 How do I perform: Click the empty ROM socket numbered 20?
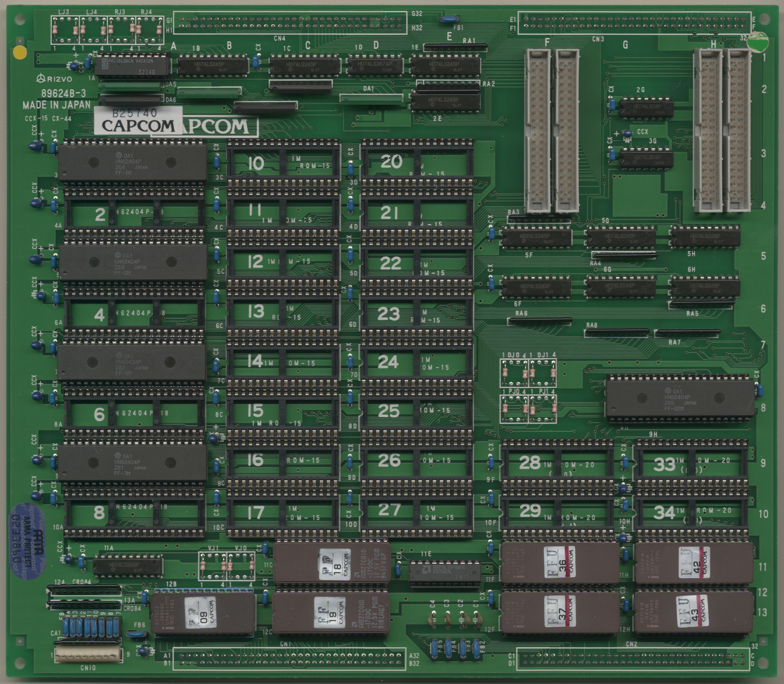tap(418, 163)
